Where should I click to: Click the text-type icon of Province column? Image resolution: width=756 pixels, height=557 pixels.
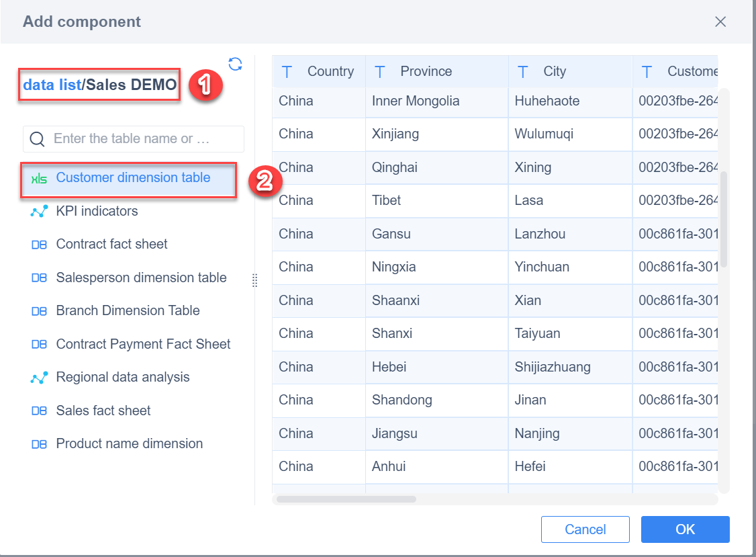(x=380, y=72)
